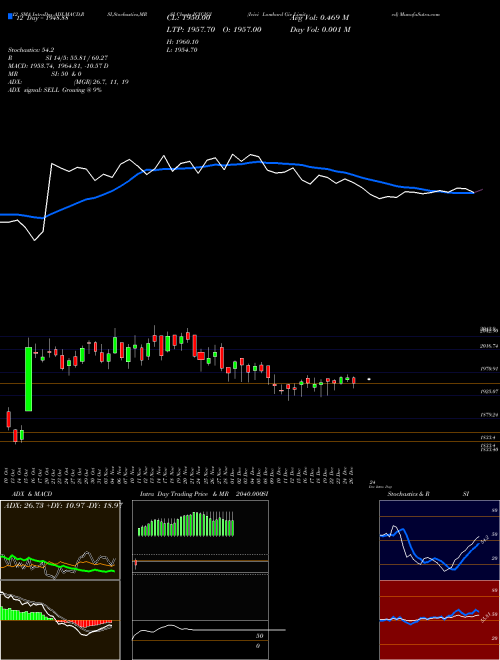Click the blue 12 Day SMA legend square
The width and height of the screenshot is (500, 660).
[10, 16]
